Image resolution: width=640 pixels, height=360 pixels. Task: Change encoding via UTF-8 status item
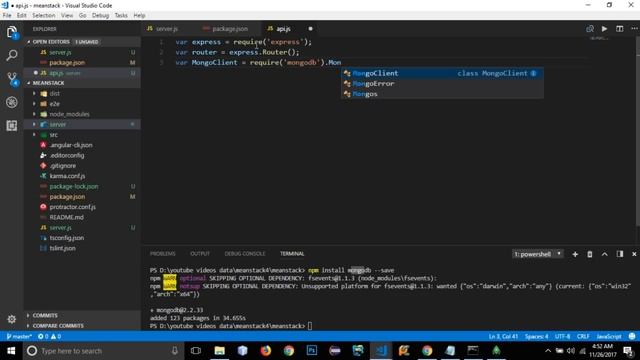pyautogui.click(x=562, y=336)
